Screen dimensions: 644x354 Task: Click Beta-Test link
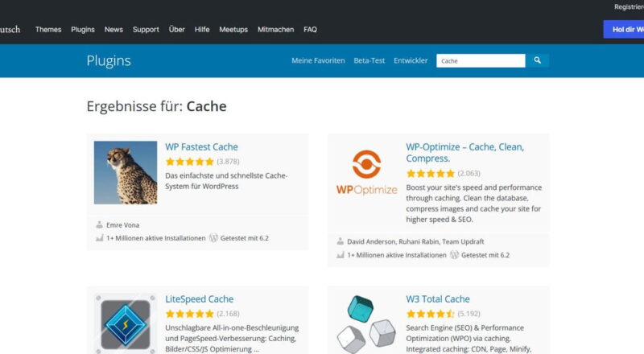click(369, 60)
